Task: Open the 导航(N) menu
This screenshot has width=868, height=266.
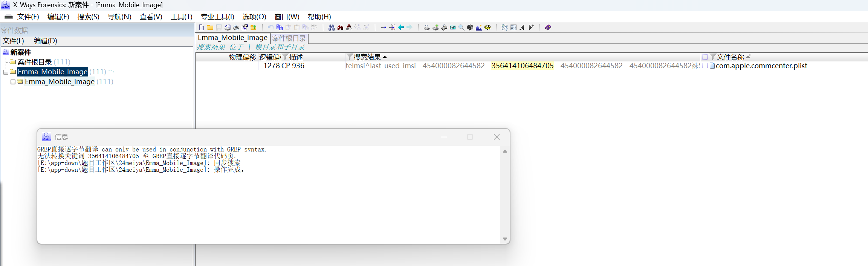Action: [119, 17]
